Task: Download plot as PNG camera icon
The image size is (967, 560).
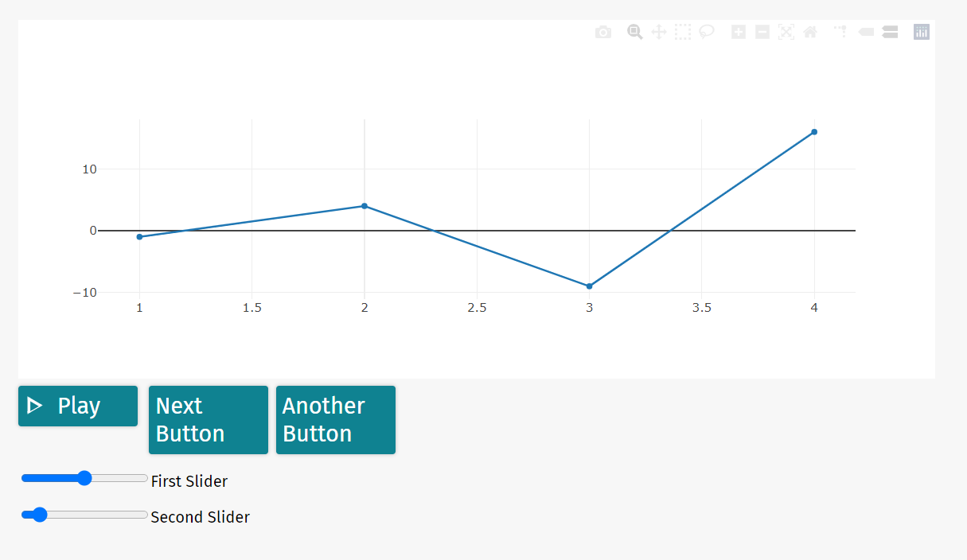Action: tap(603, 32)
